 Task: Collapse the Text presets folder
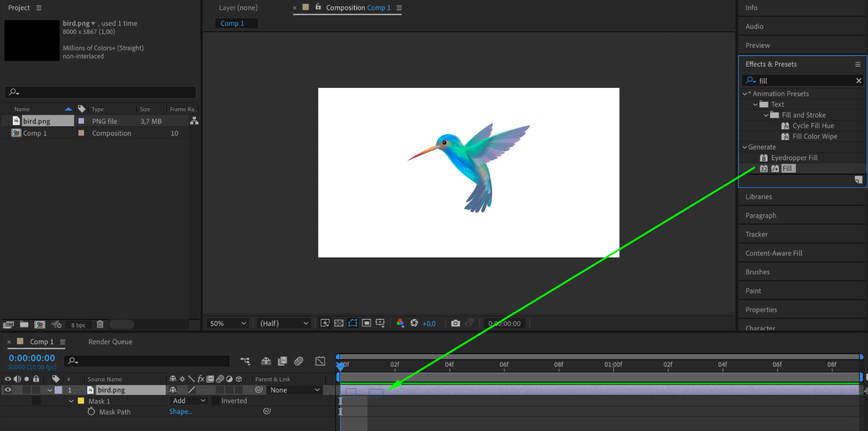(x=756, y=104)
